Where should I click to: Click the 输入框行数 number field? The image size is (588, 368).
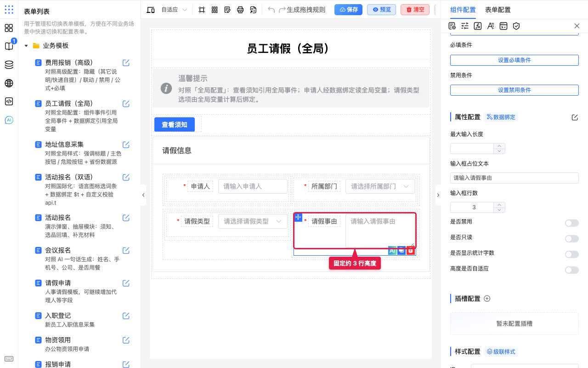tap(477, 207)
